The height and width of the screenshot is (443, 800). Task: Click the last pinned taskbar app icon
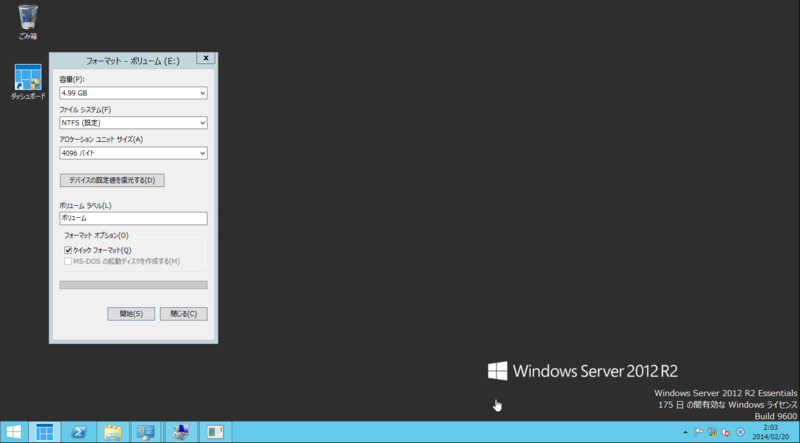pos(215,432)
